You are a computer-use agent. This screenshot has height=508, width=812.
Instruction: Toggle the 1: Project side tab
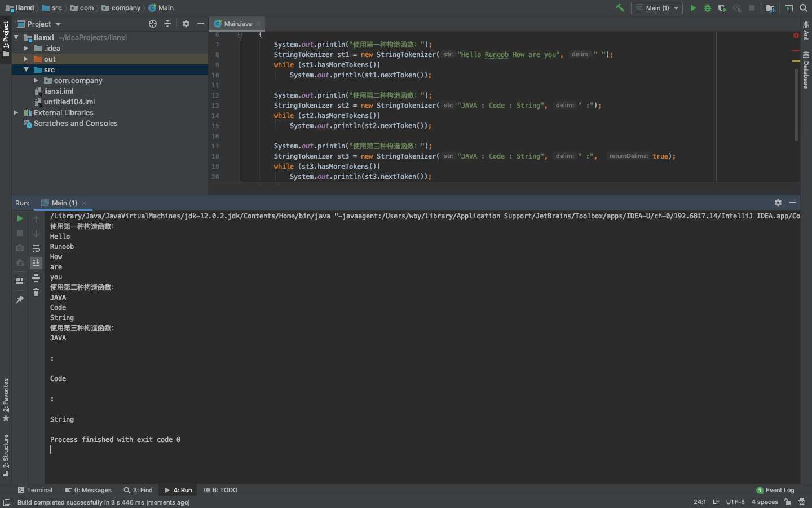[6, 40]
